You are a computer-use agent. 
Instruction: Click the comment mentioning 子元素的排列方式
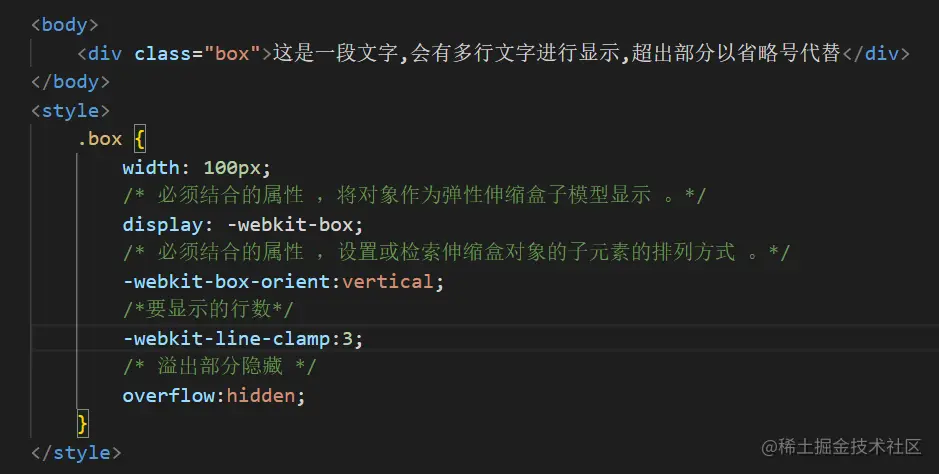pos(456,252)
